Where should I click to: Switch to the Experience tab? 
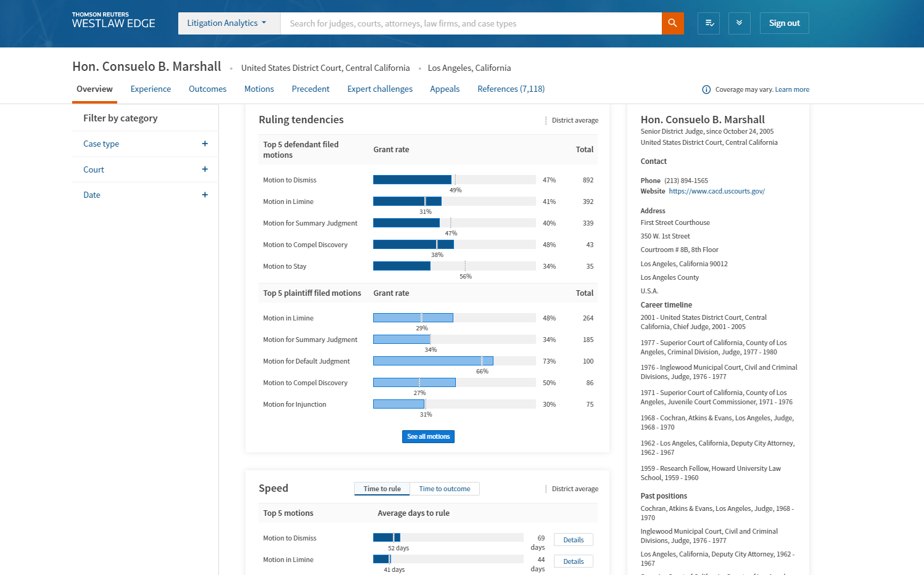point(151,89)
